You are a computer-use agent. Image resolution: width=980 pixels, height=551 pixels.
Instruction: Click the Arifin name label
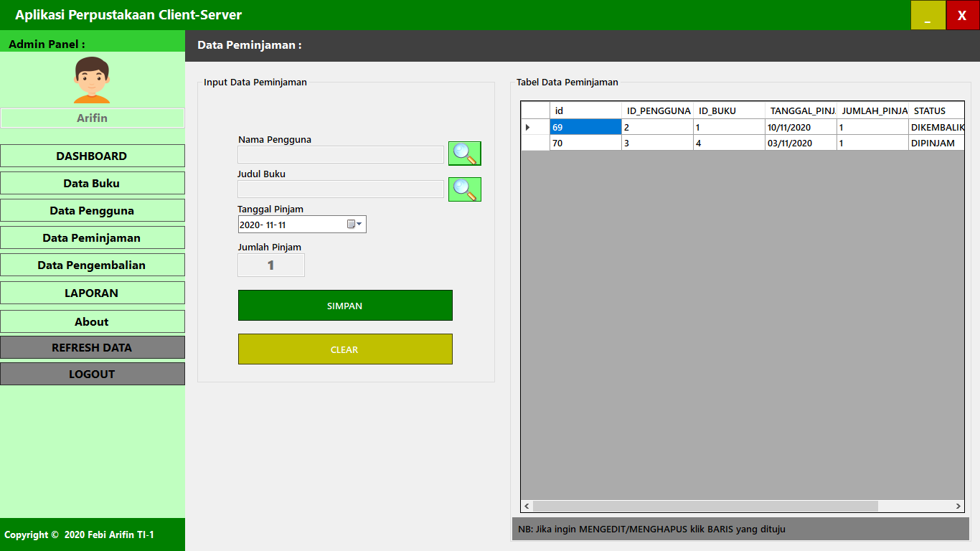point(92,118)
